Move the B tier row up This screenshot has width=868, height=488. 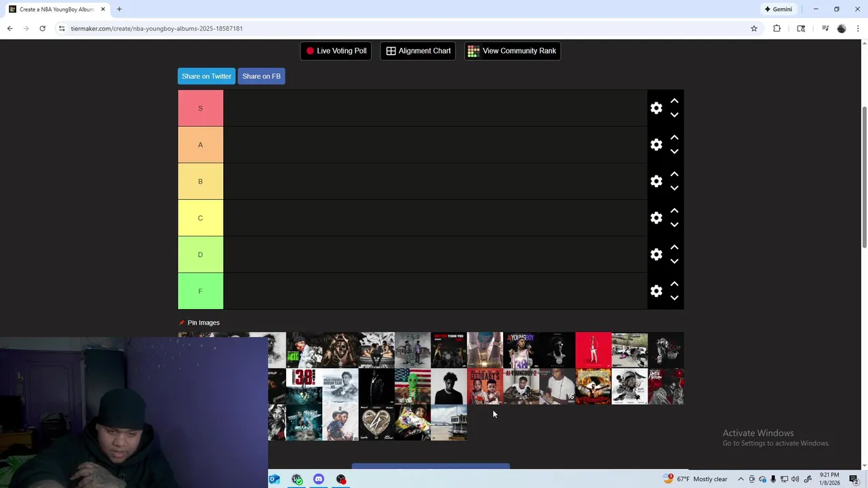pyautogui.click(x=674, y=174)
